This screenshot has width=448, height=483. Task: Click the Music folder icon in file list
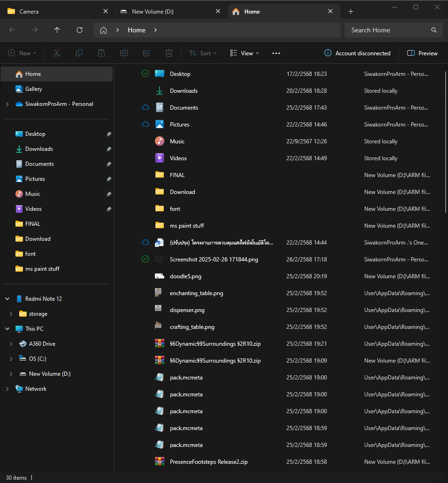[160, 141]
